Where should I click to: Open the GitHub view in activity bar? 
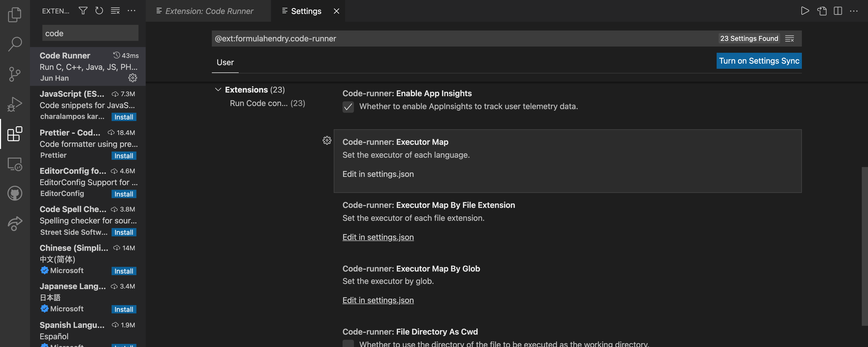(x=14, y=193)
